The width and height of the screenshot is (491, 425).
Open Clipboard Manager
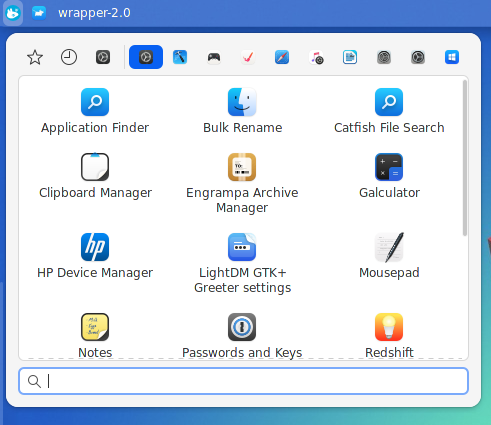pos(95,176)
